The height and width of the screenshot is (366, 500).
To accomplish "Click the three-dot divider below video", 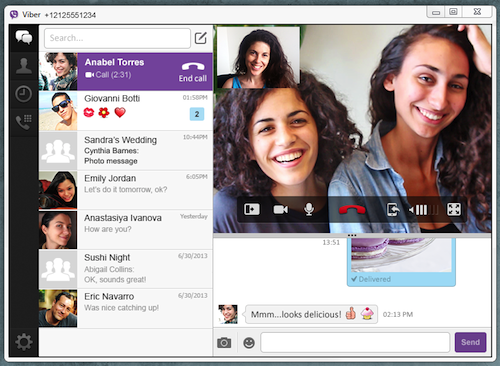I will 352,235.
